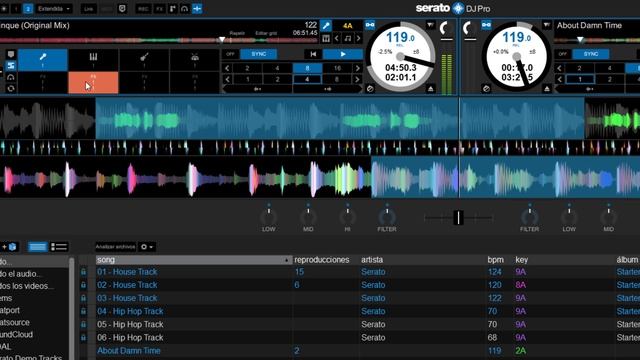
Task: Select the drums stem pad
Action: coord(195,60)
